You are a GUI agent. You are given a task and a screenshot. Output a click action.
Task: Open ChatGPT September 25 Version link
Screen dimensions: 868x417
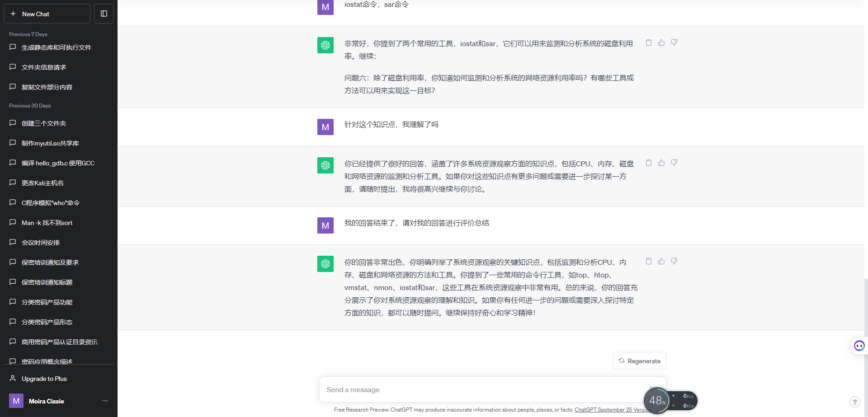tap(613, 410)
